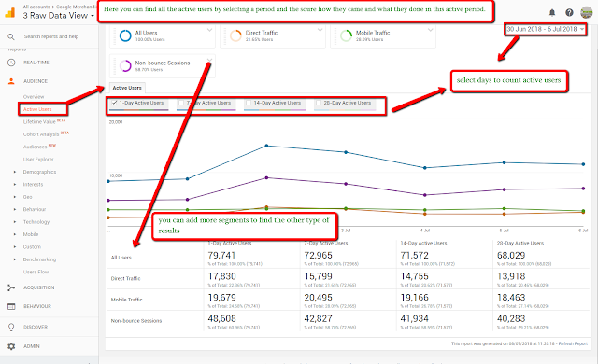Click the Search reports and help field
This screenshot has width=598, height=364.
point(51,36)
